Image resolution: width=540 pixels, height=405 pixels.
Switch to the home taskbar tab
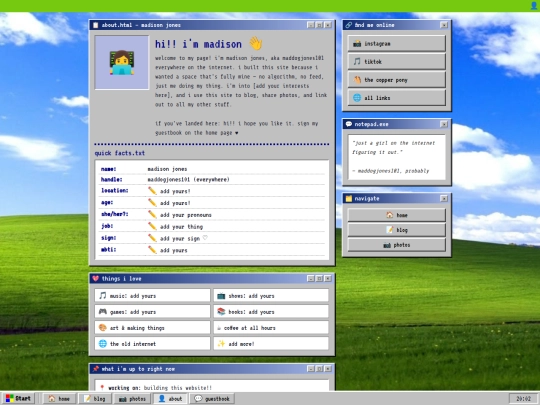click(59, 398)
